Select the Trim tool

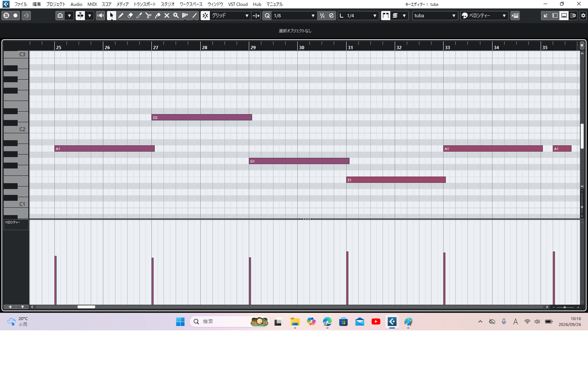click(139, 15)
